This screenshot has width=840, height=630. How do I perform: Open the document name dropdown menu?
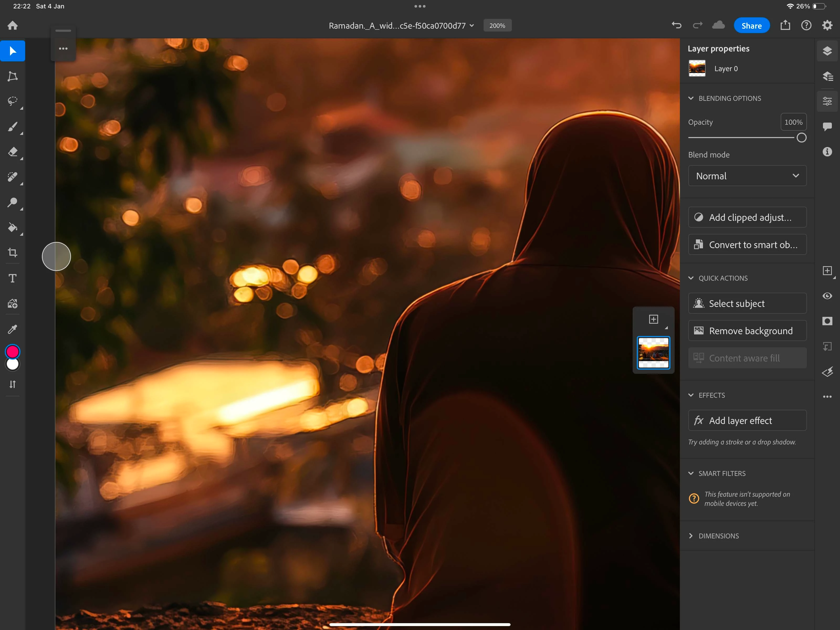(472, 26)
